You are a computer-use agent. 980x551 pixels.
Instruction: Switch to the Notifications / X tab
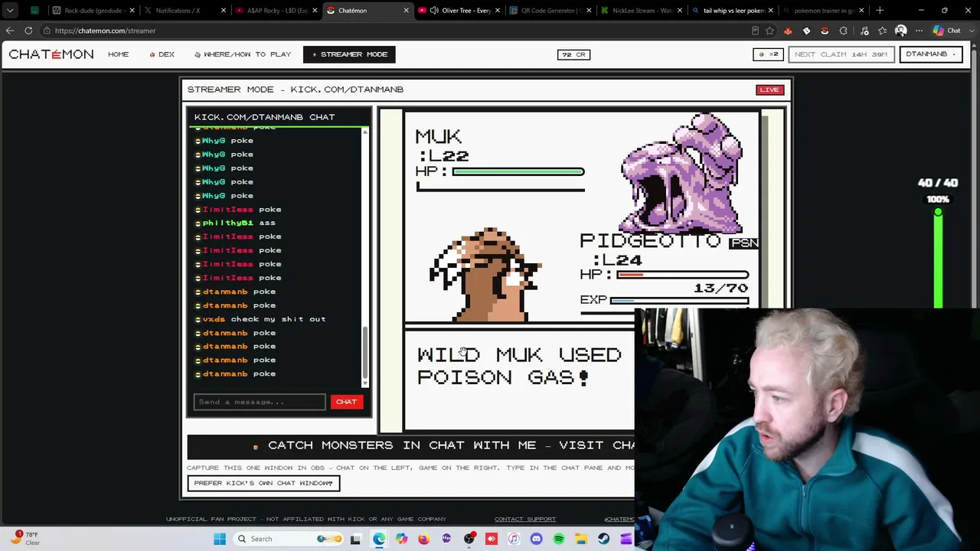[185, 11]
